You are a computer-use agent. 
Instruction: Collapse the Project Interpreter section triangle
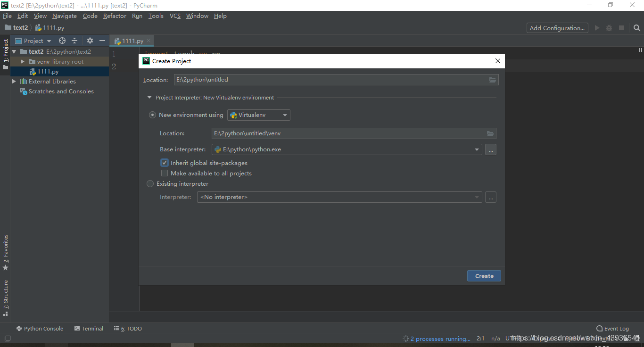click(150, 98)
